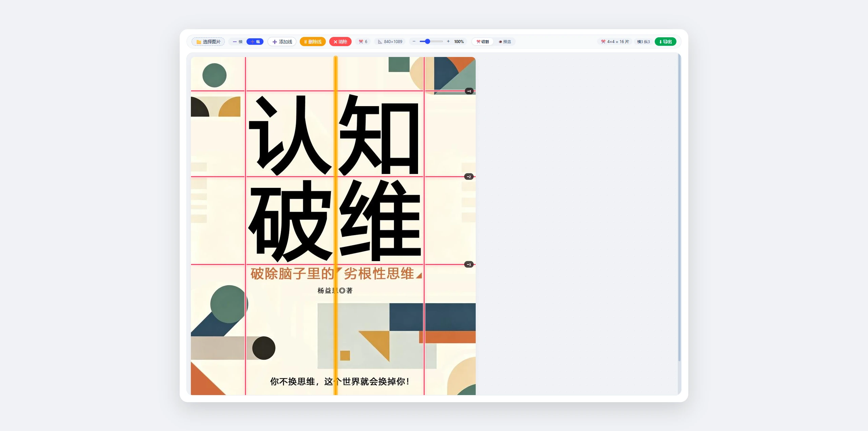Click the canvas vertical scrollbar
This screenshot has height=431, width=868.
click(x=679, y=208)
